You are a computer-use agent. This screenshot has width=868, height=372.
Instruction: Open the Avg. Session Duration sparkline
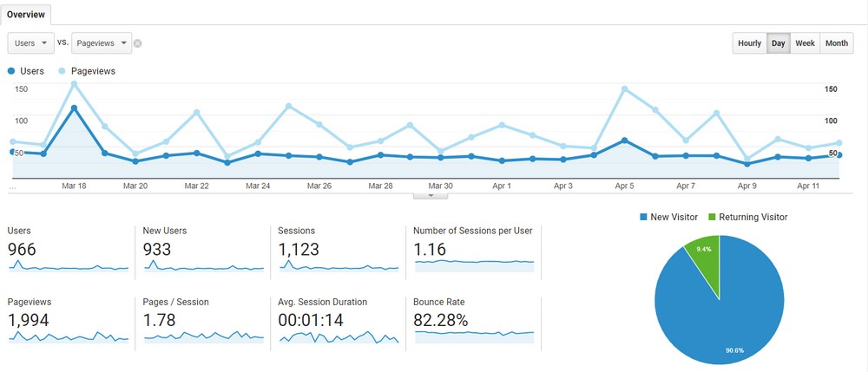pyautogui.click(x=339, y=336)
